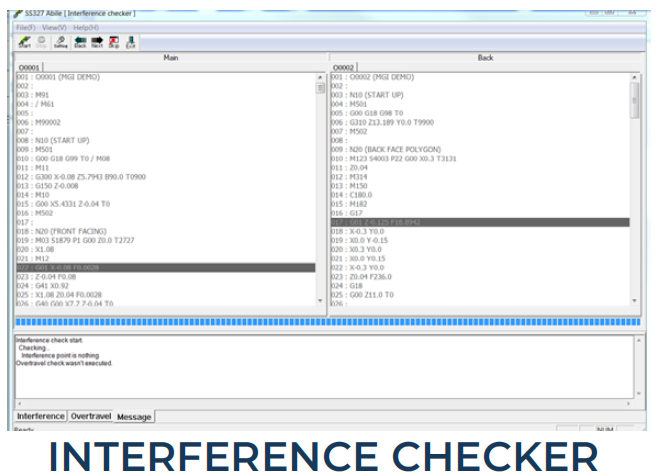Image resolution: width=657 pixels, height=476 pixels.
Task: Click the Back arrow icon
Action: point(80,43)
